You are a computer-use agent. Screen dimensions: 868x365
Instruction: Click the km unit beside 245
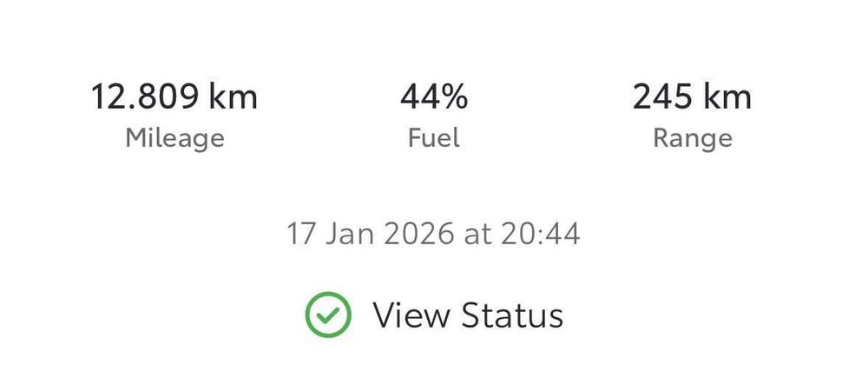(x=727, y=96)
